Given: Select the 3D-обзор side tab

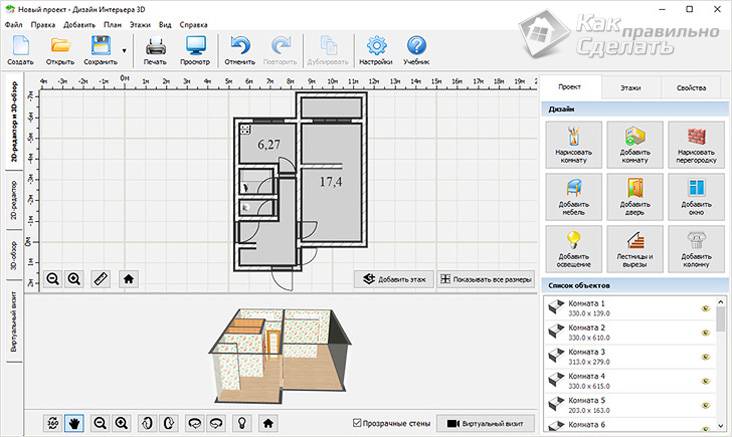Looking at the screenshot, I should point(14,255).
